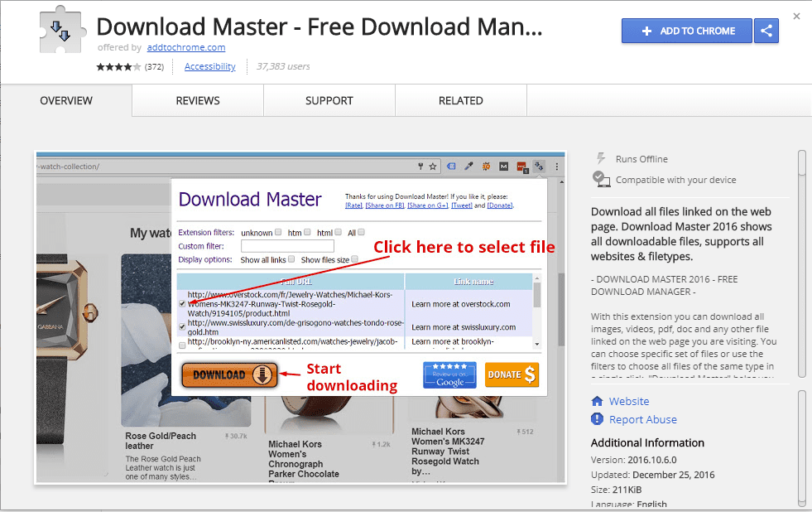This screenshot has width=812, height=512.
Task: Click the [Tweet] link
Action: (461, 205)
